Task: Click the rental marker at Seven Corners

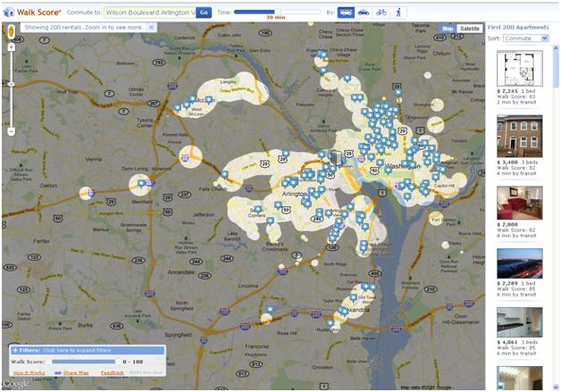Action: (257, 210)
